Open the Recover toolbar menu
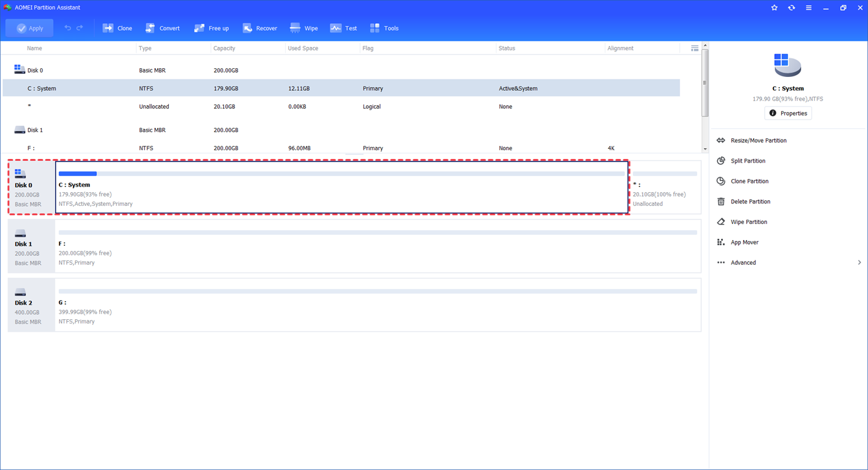 point(260,28)
